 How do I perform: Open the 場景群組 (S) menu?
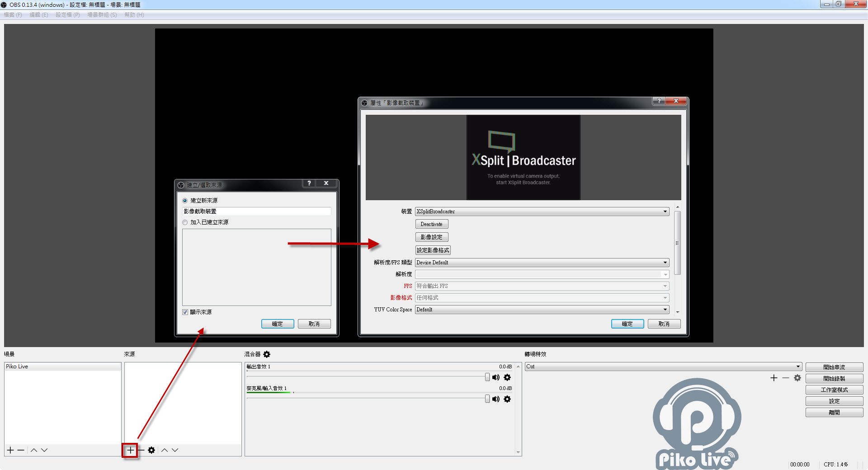pyautogui.click(x=102, y=15)
